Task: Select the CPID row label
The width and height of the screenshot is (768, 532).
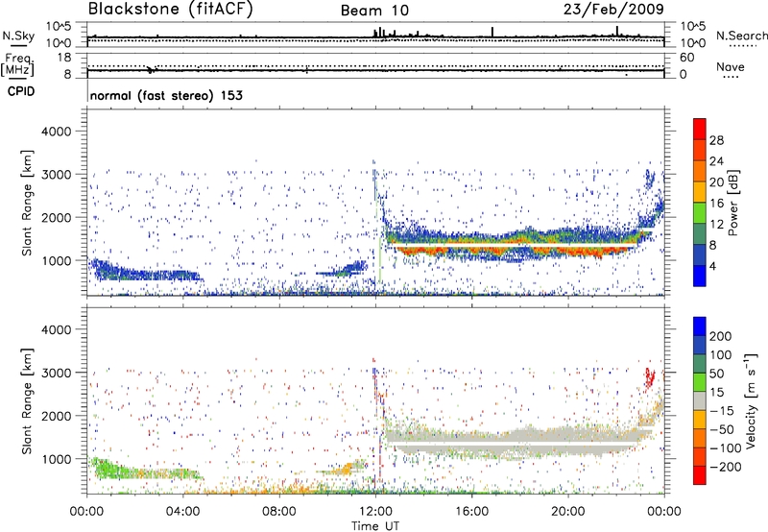Action: (x=21, y=91)
